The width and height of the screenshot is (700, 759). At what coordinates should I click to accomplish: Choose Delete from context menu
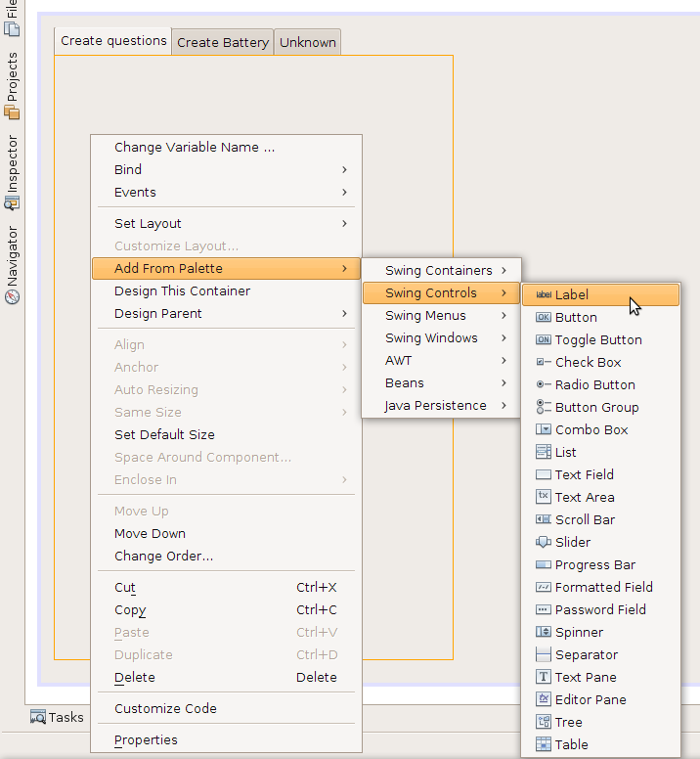point(226,677)
